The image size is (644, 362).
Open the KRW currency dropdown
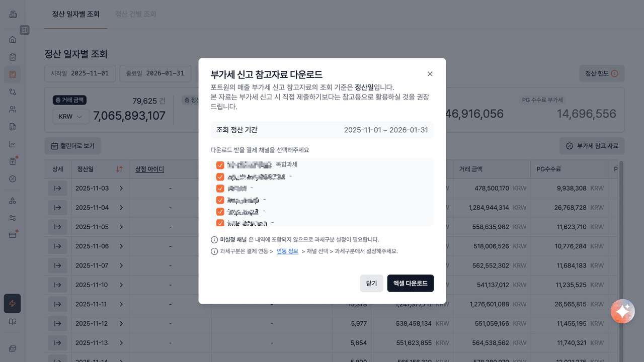(70, 117)
